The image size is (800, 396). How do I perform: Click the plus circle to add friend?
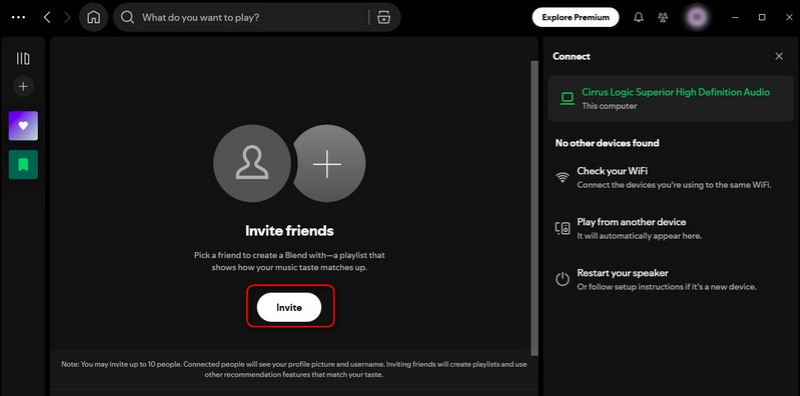329,164
